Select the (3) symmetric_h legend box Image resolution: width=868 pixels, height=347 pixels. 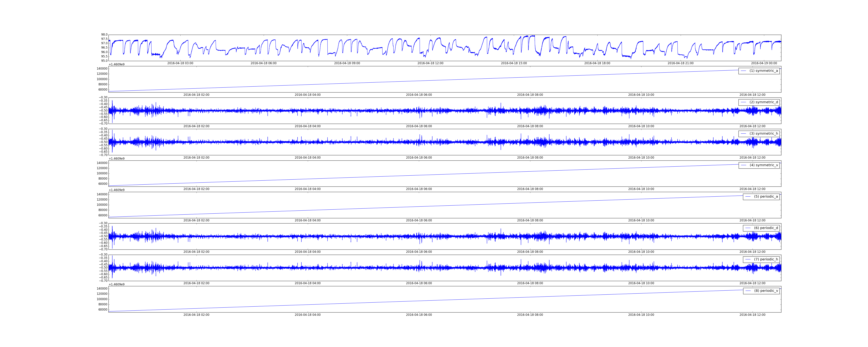pyautogui.click(x=759, y=134)
